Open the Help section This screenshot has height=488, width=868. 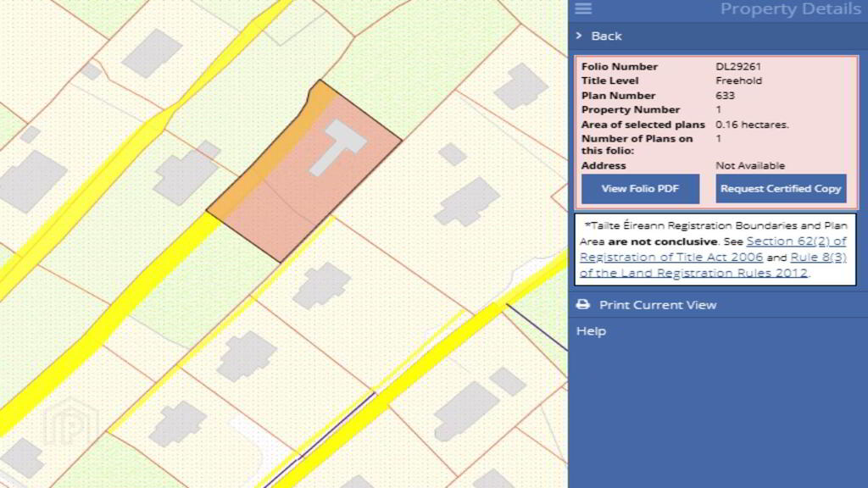point(591,331)
